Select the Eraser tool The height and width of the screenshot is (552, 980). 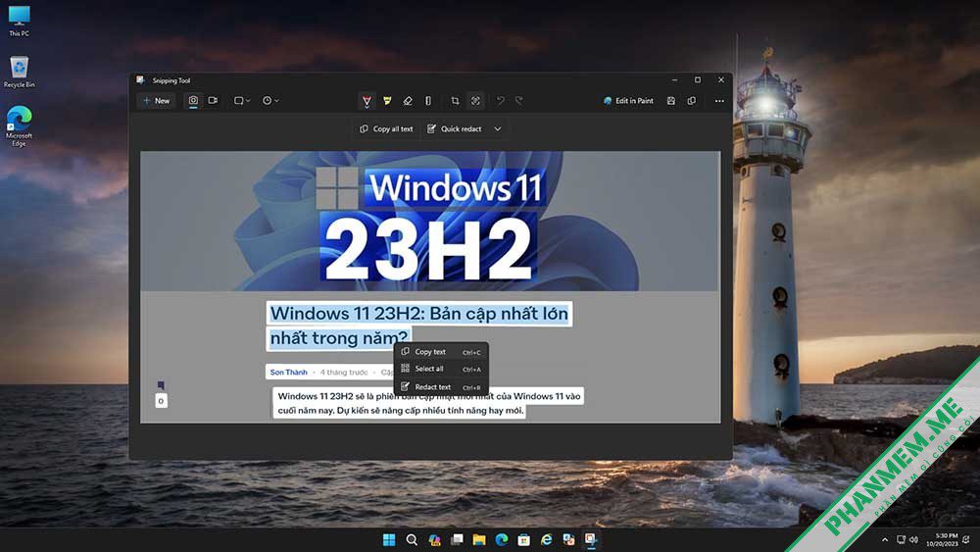point(408,101)
